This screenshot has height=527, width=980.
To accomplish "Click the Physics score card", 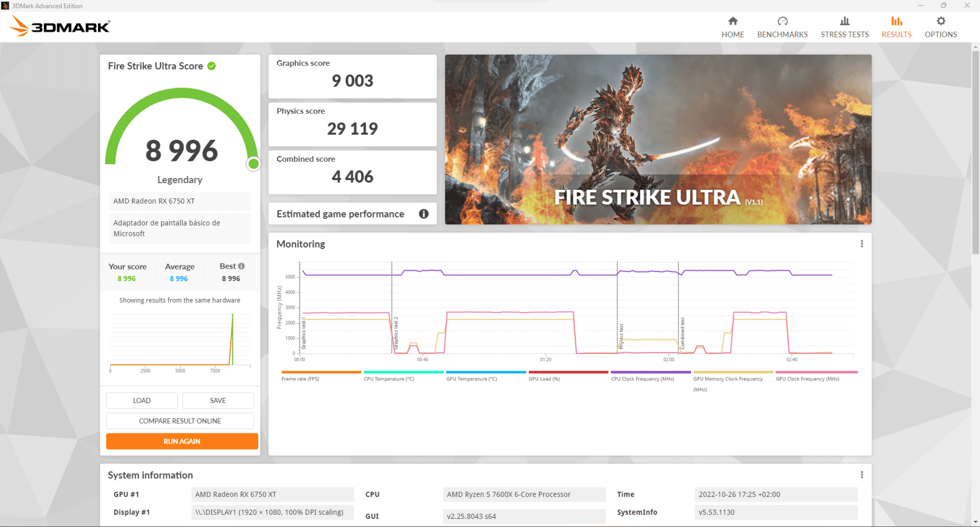I will [x=352, y=124].
